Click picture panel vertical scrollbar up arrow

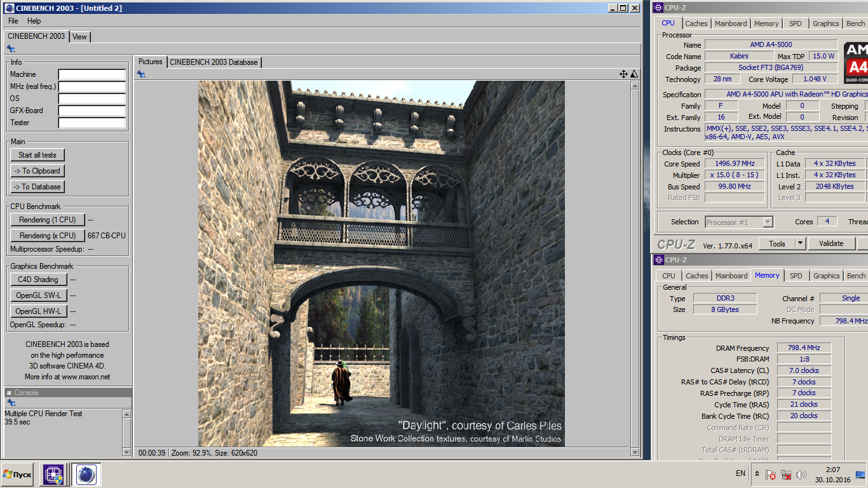(635, 86)
